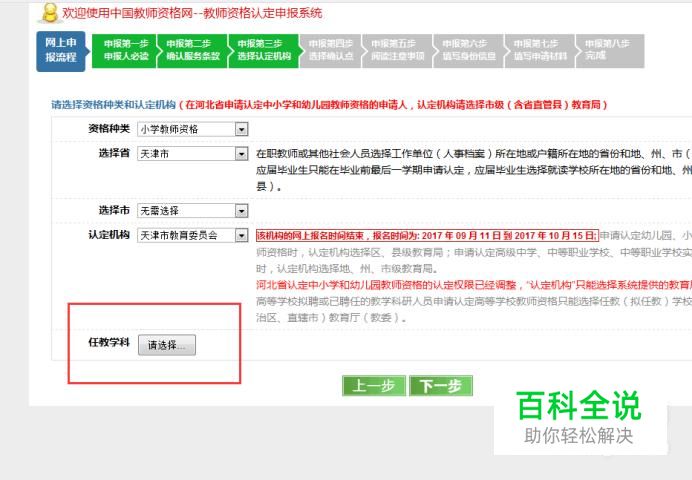Go back with the 上一步 button

tap(374, 386)
